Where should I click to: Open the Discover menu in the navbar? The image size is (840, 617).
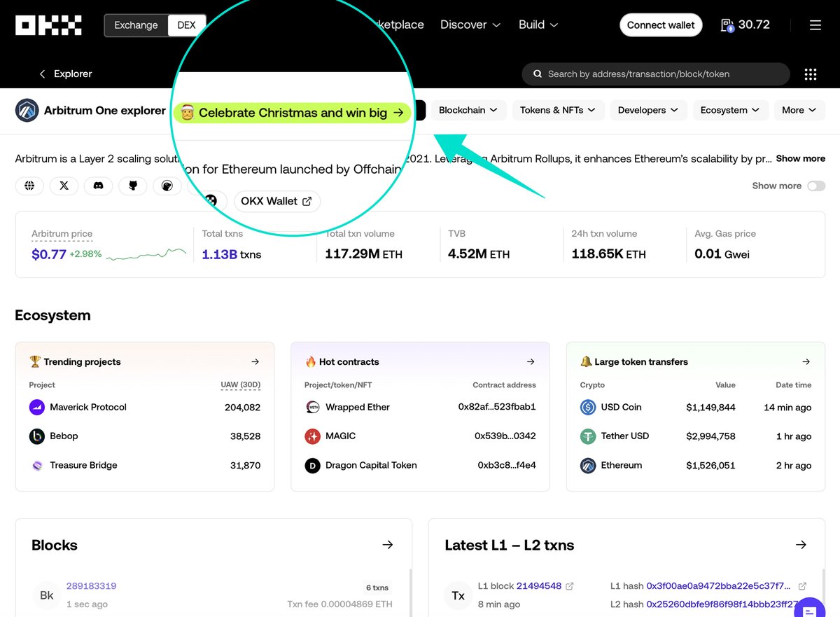coord(470,25)
